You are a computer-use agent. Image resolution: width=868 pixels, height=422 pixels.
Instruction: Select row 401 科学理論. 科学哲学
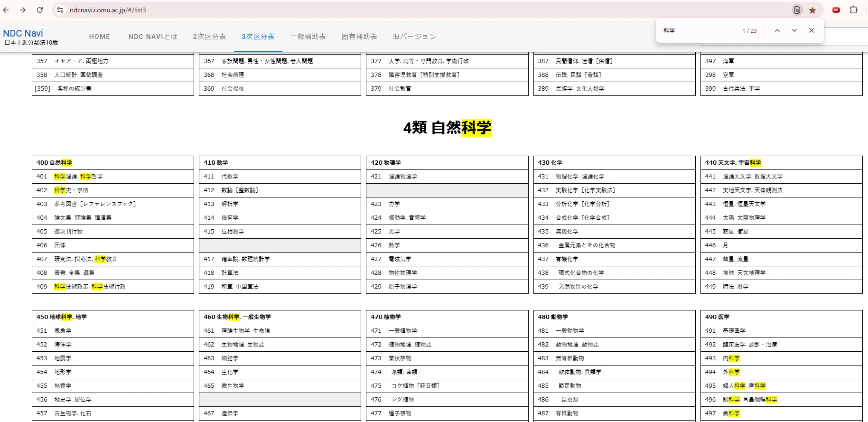click(x=113, y=176)
